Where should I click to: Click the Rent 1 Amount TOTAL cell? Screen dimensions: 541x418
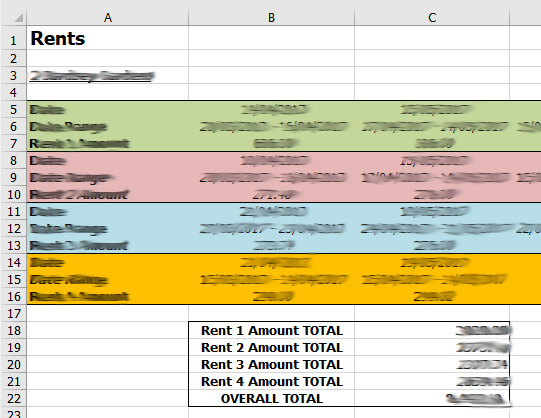click(272, 330)
